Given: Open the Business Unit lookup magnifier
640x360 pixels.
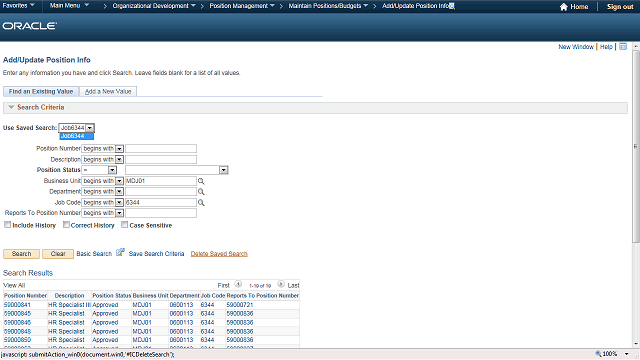Looking at the screenshot, I should pos(201,181).
